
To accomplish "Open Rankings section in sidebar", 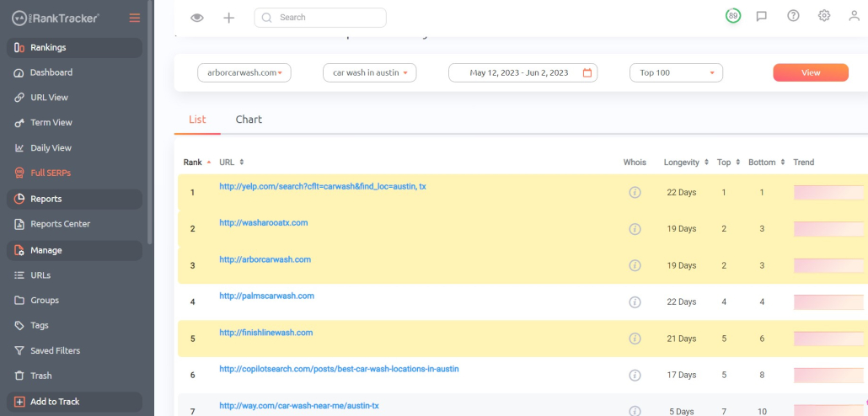I will click(74, 47).
